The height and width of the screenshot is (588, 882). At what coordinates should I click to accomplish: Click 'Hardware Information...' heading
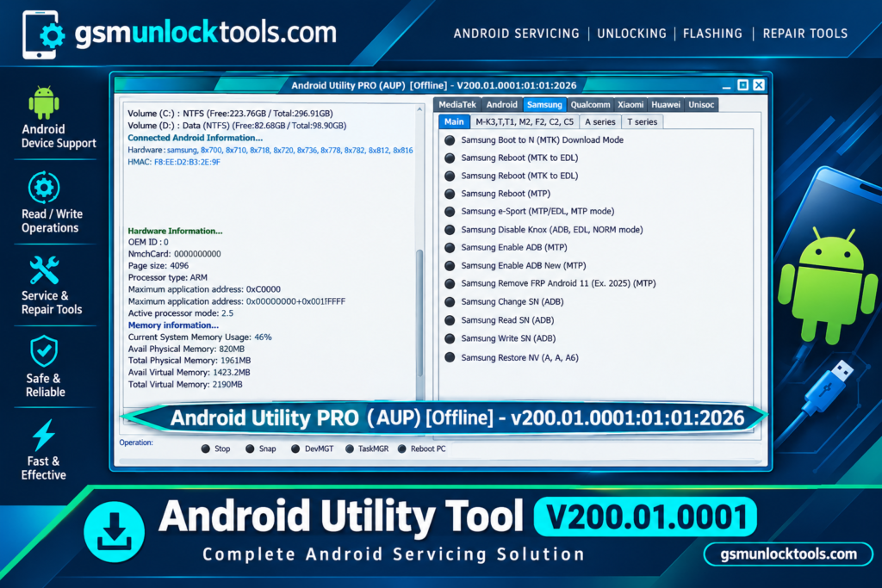175,231
